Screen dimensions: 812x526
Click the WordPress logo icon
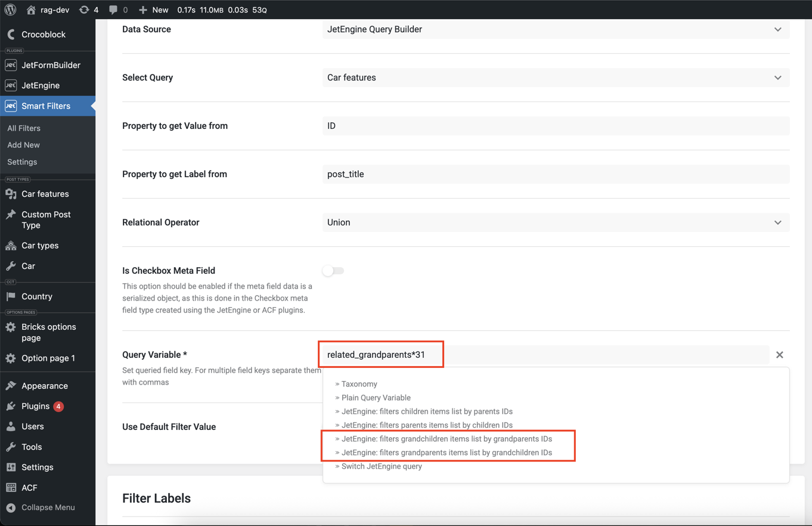tap(10, 10)
